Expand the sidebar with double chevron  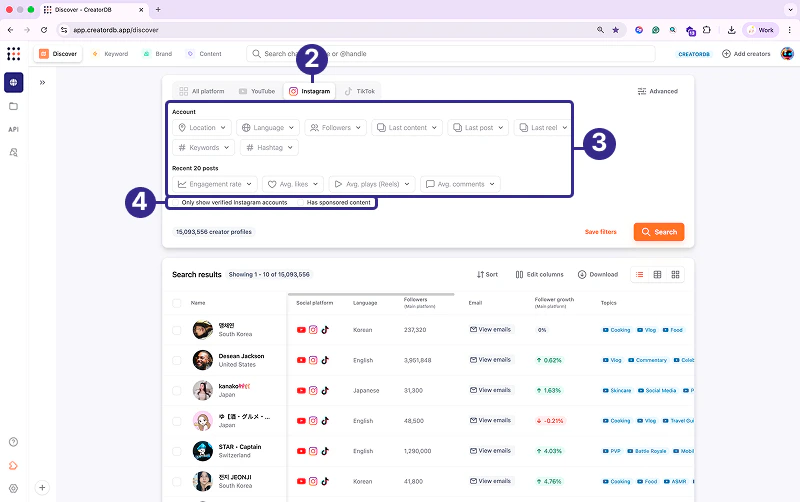tap(42, 82)
